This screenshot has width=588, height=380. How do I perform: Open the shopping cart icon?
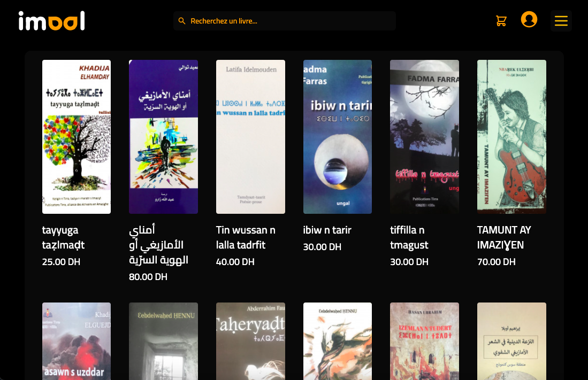click(x=501, y=21)
